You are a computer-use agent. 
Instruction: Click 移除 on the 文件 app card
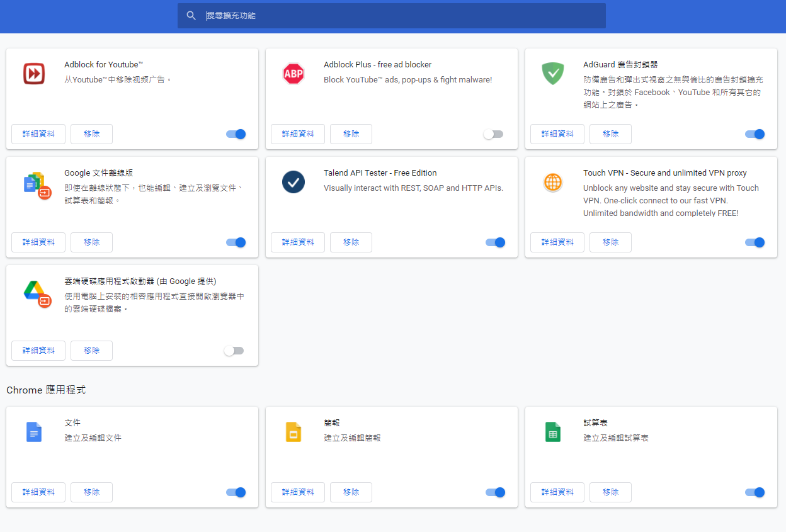91,492
